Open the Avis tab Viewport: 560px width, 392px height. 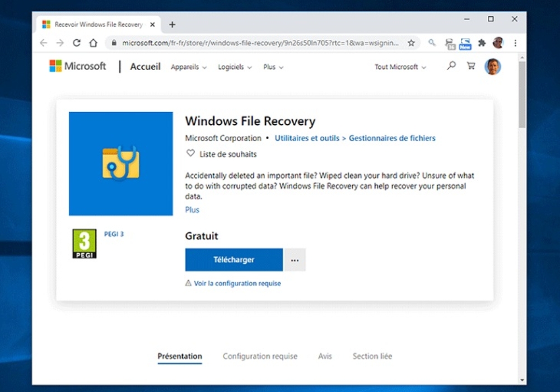325,356
